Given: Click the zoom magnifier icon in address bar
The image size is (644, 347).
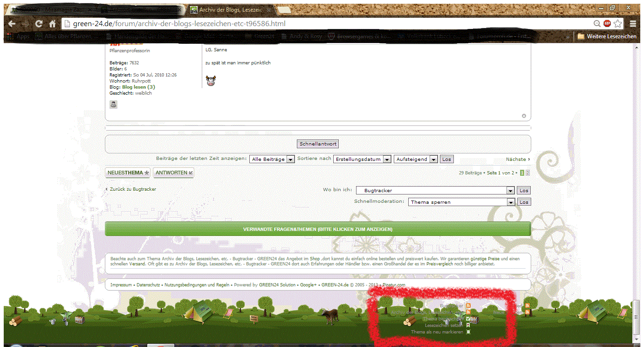Looking at the screenshot, I should pos(597,24).
